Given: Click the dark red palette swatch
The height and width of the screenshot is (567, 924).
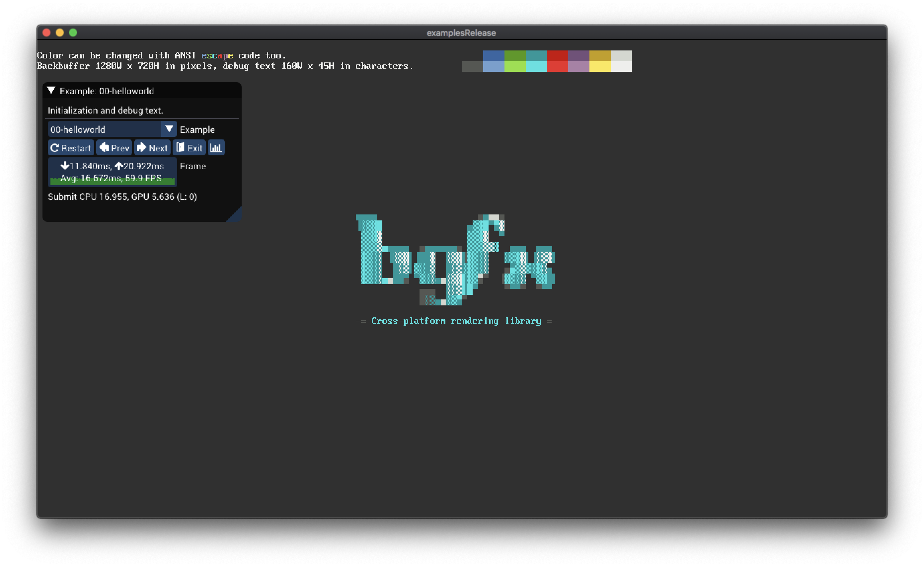Looking at the screenshot, I should coord(558,55).
